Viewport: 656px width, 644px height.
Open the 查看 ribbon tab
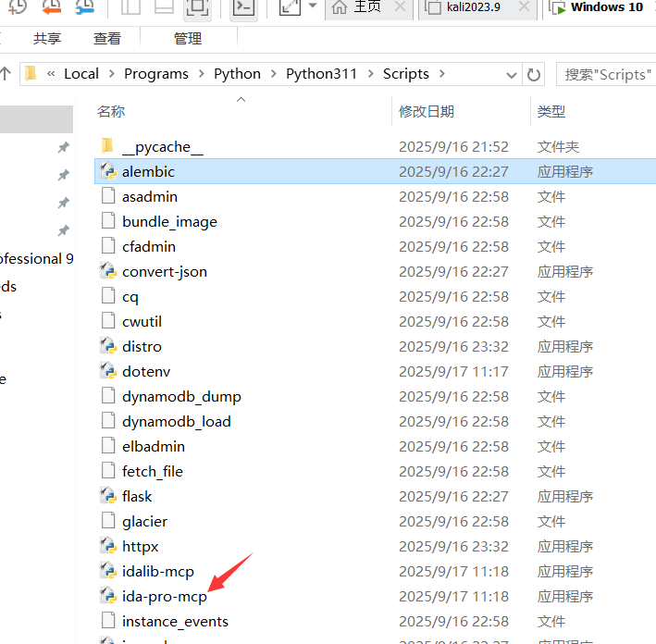coord(107,39)
